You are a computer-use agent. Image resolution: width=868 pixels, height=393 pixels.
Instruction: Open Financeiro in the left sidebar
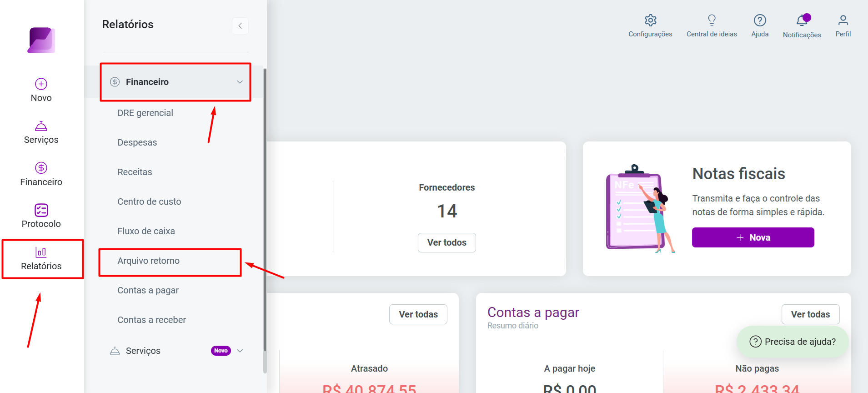click(41, 175)
